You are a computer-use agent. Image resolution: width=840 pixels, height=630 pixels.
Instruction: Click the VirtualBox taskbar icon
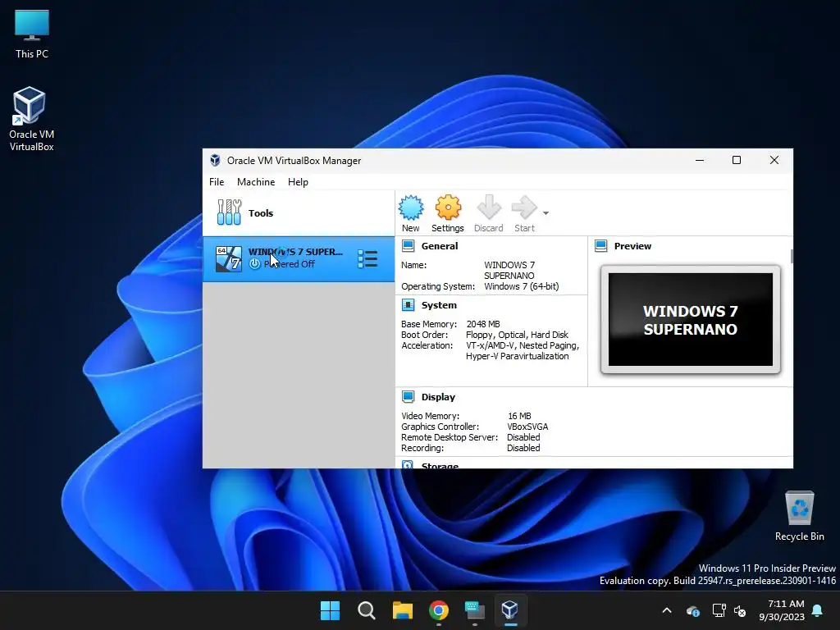pyautogui.click(x=510, y=610)
